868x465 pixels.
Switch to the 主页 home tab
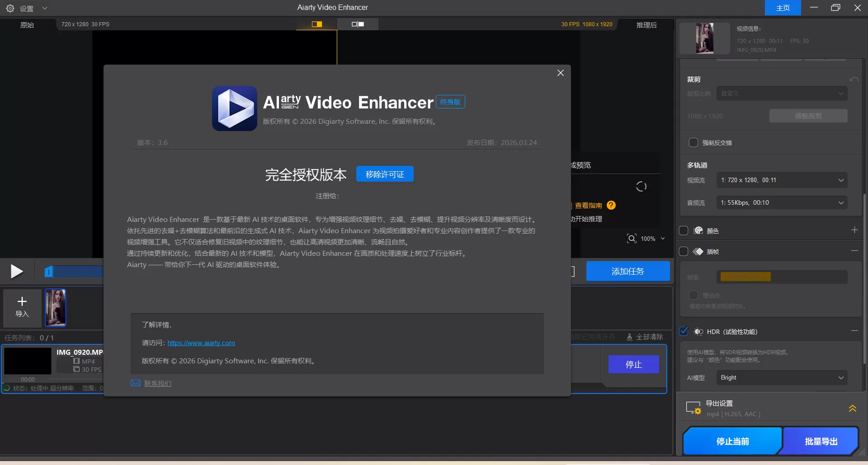pyautogui.click(x=782, y=8)
